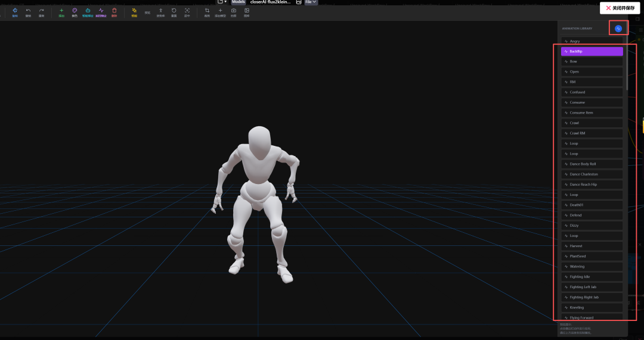Image resolution: width=644 pixels, height=340 pixels.
Task: Select the highlighted Backflip animation
Action: point(592,51)
